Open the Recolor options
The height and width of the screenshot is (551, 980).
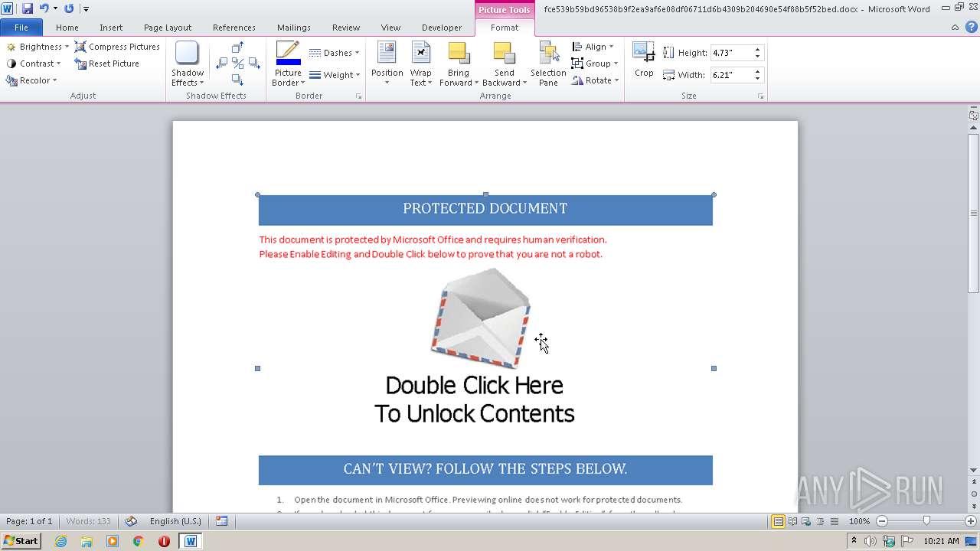(x=31, y=80)
